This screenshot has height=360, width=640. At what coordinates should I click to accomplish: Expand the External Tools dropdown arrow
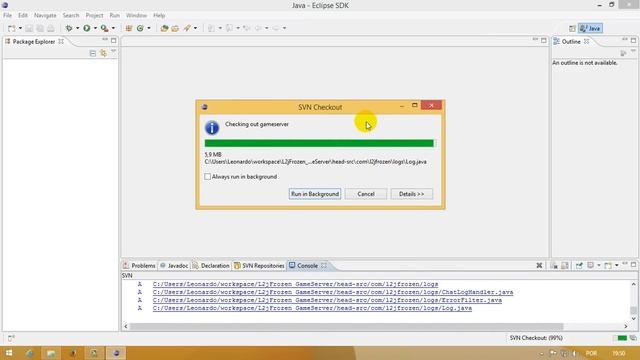(113, 28)
